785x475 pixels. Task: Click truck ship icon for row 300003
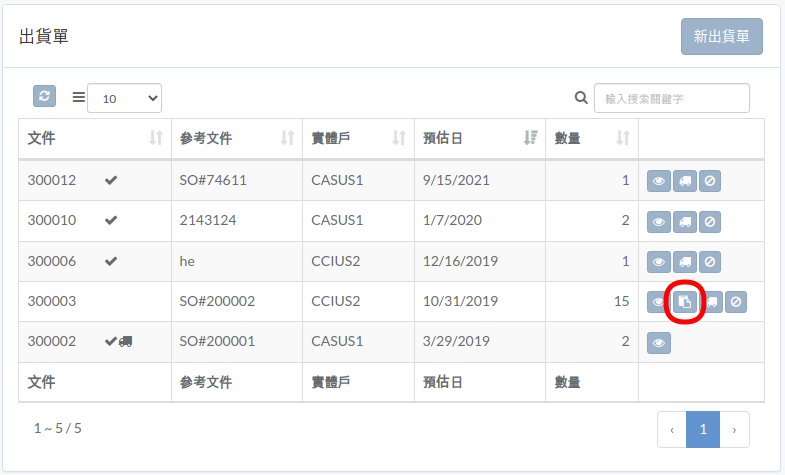(711, 302)
